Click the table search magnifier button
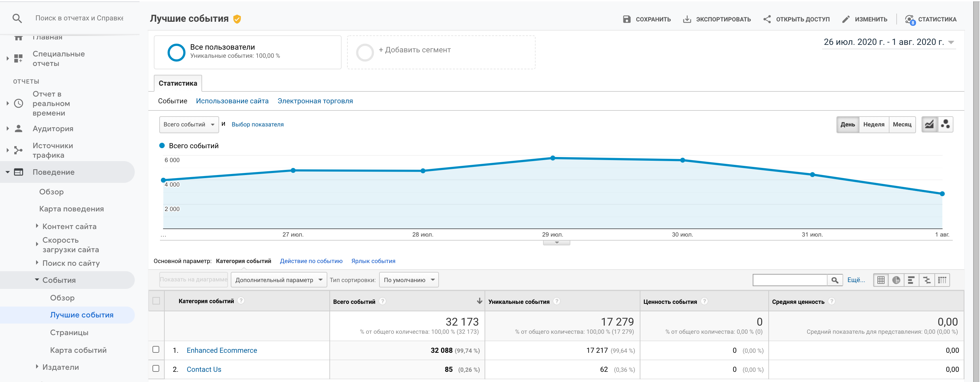Image resolution: width=980 pixels, height=382 pixels. click(x=835, y=280)
